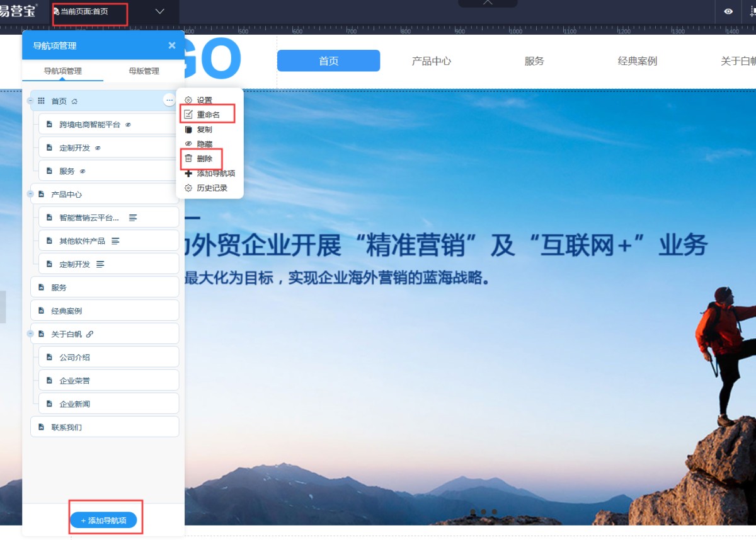Select the 企业荣誉 tree item
Screen dimensions: 756x540
(109, 381)
